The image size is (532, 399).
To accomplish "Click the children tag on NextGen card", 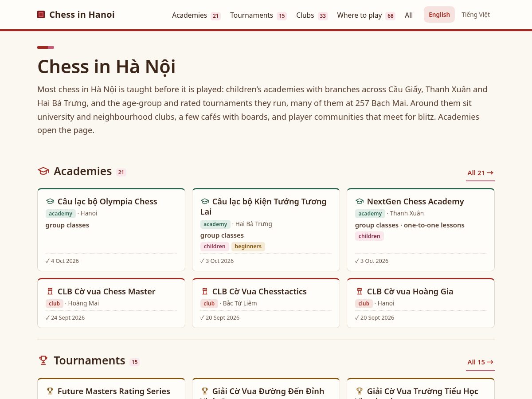I will 369,236.
